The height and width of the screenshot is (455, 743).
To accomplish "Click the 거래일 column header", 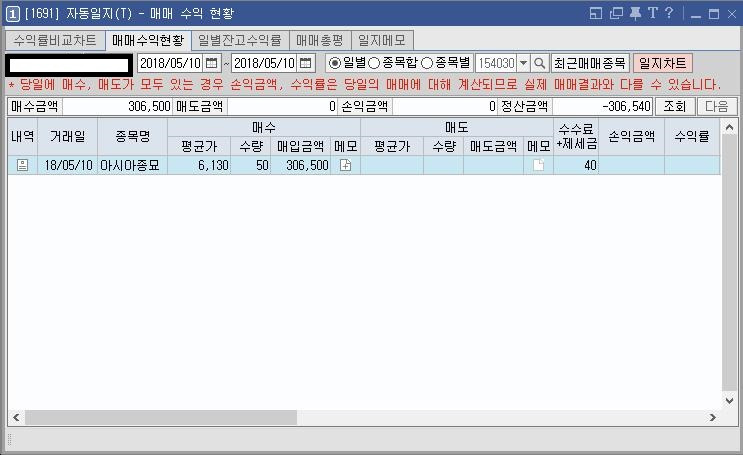I will tap(68, 136).
